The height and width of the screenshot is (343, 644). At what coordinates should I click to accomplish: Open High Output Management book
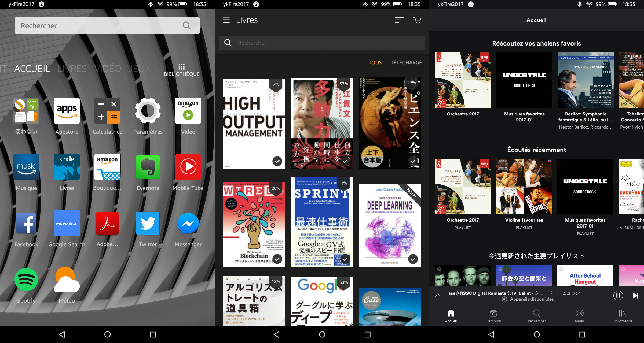[254, 124]
